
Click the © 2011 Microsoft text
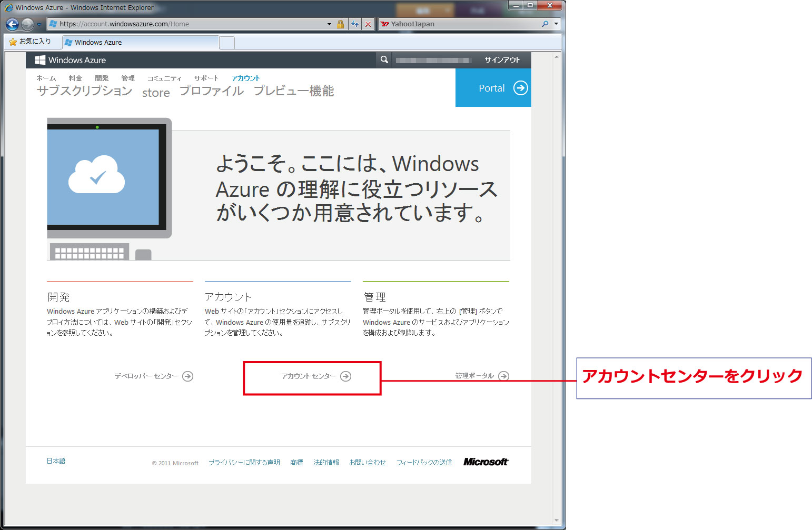click(175, 463)
